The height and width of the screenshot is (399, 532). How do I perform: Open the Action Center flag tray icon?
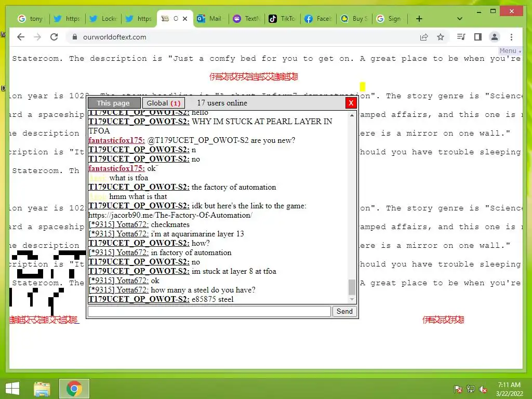[458, 389]
